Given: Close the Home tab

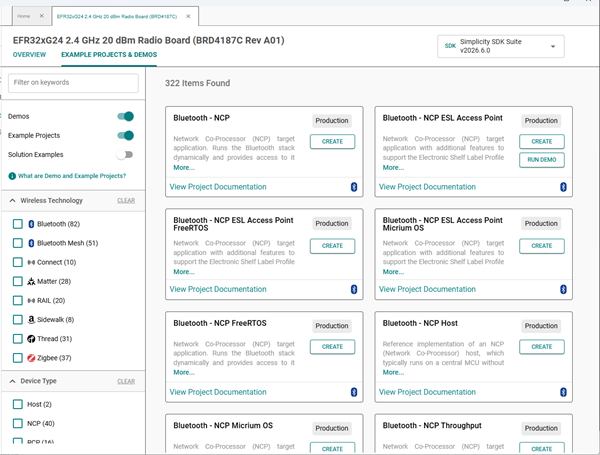Looking at the screenshot, I should click(42, 16).
